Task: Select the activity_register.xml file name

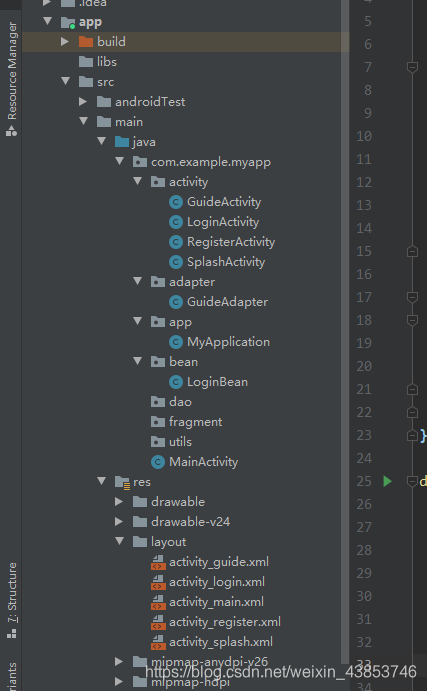Action: click(225, 622)
